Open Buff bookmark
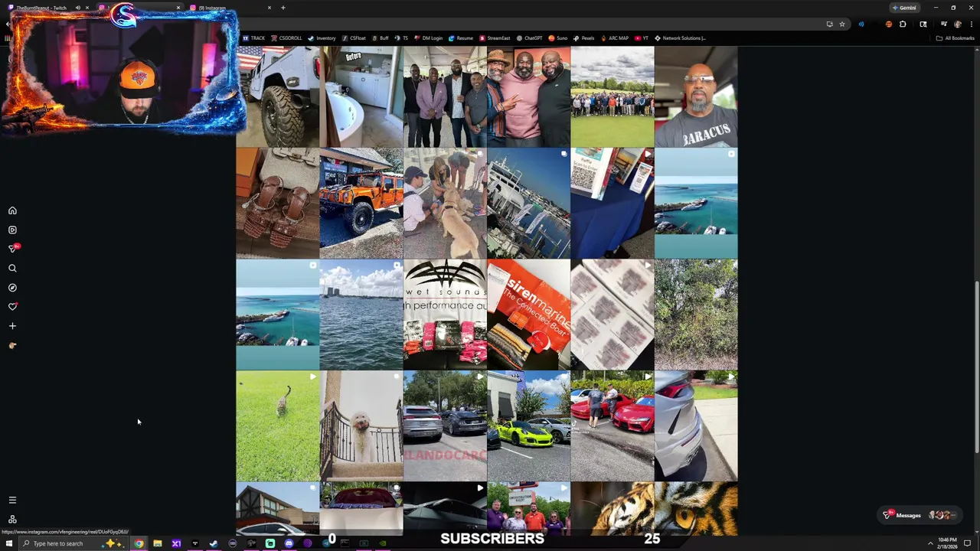This screenshot has width=980, height=551. 380,38
